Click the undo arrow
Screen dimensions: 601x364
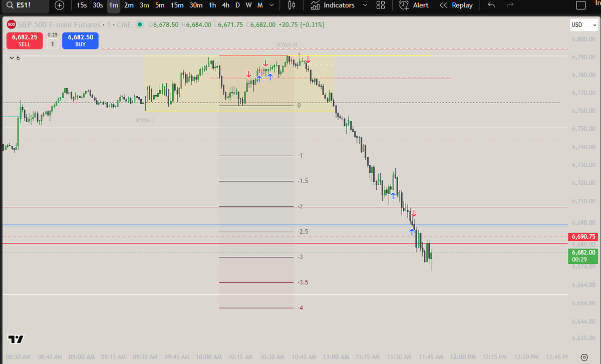(491, 6)
